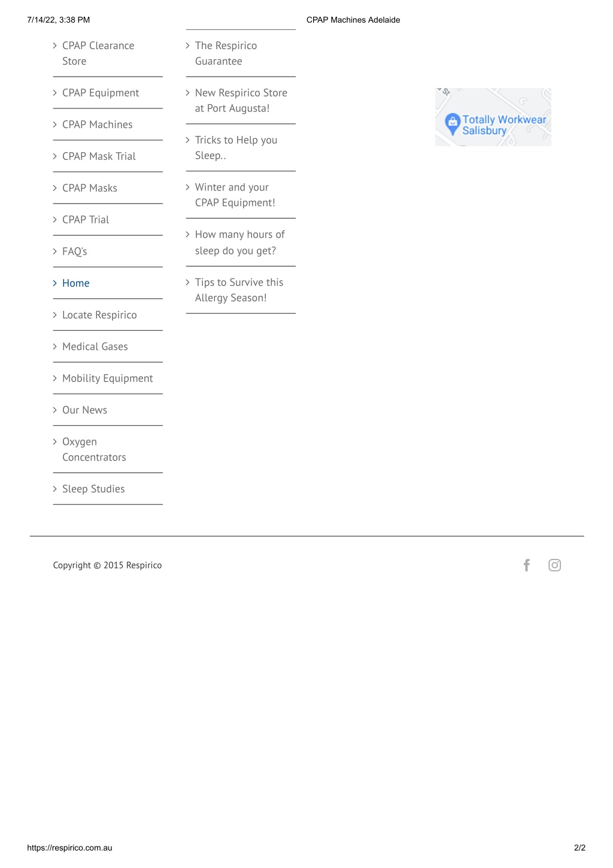Image resolution: width=613 pixels, height=868 pixels.
Task: Click the chevron beside Home
Action: (x=55, y=283)
